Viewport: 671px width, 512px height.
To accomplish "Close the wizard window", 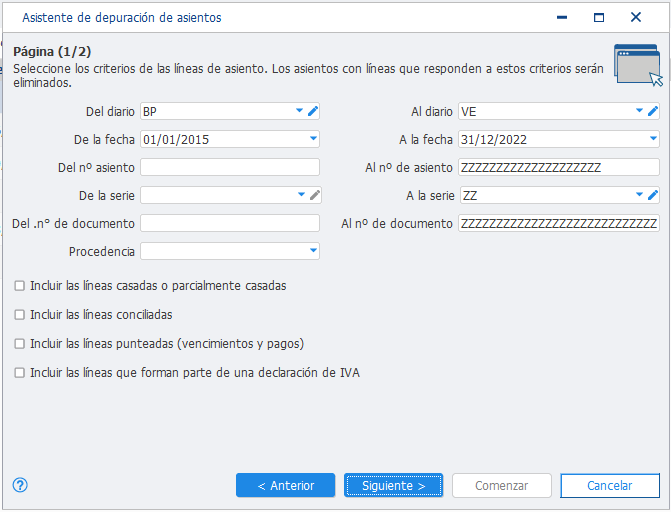I will (636, 17).
